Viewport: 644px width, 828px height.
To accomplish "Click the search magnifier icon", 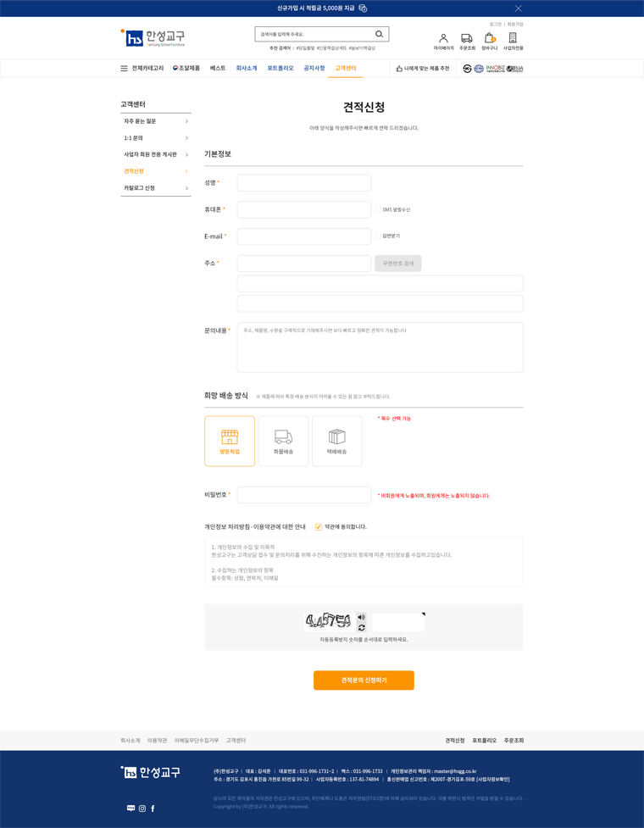I will [x=379, y=35].
